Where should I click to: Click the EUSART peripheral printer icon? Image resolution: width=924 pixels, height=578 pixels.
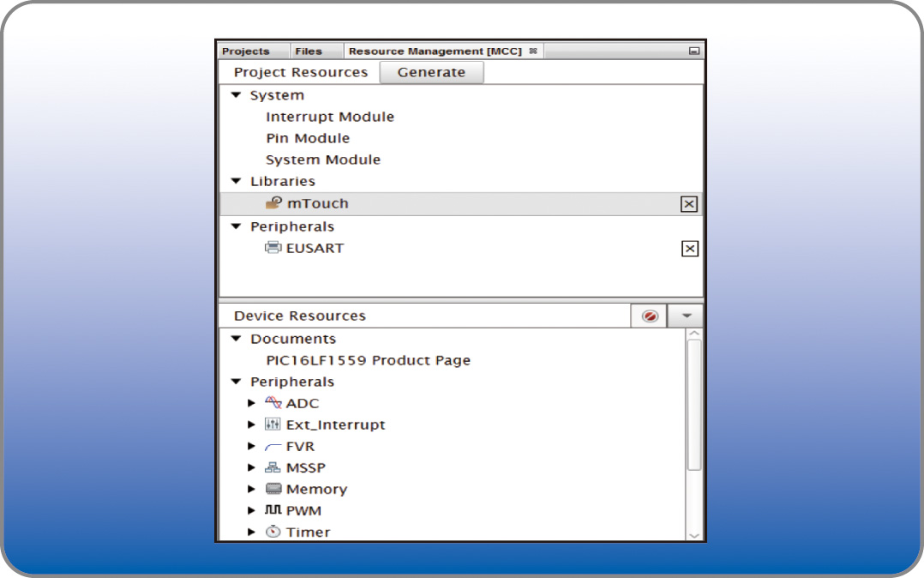(273, 248)
